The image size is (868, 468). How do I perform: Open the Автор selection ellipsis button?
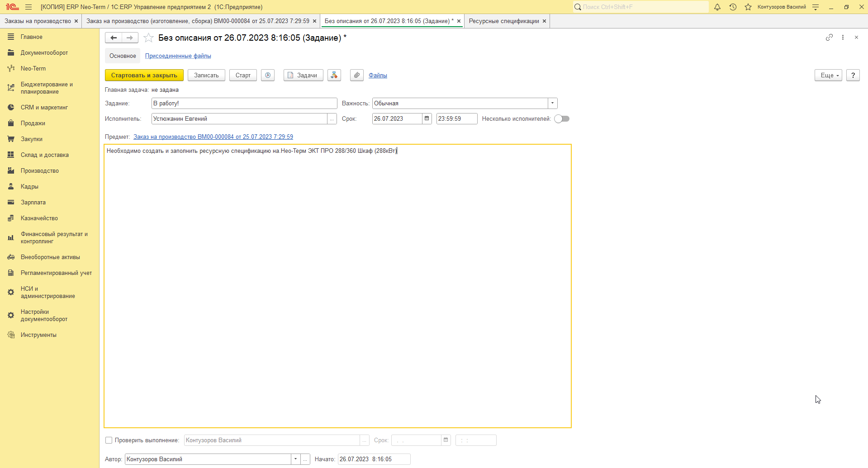pyautogui.click(x=305, y=459)
